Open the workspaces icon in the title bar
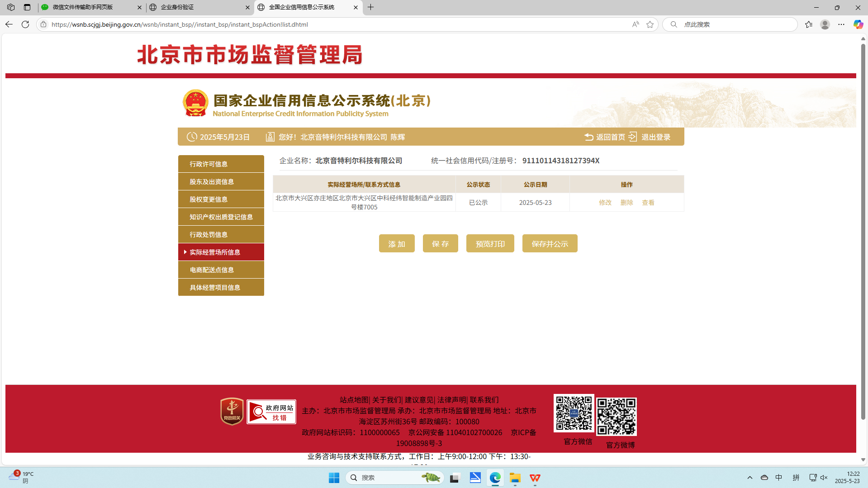 [11, 7]
